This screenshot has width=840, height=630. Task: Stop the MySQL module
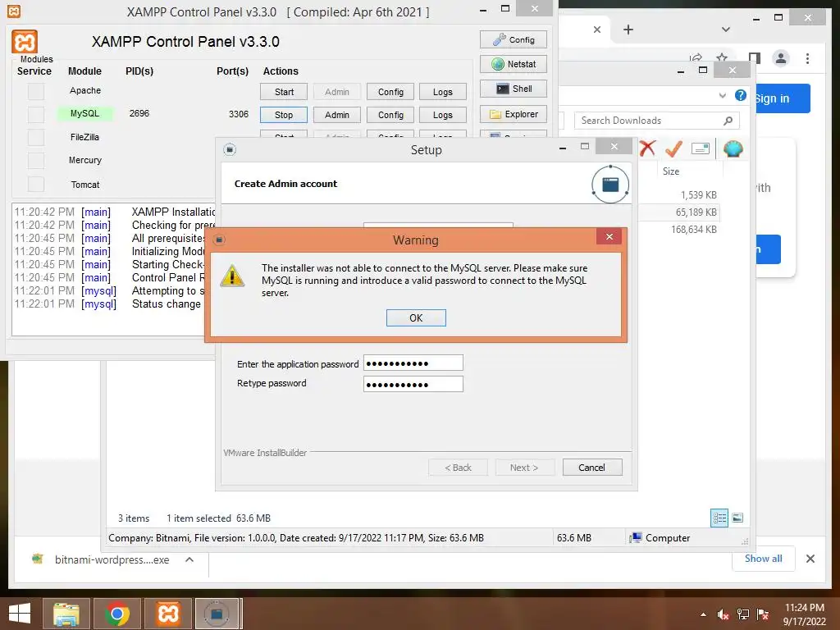[284, 115]
